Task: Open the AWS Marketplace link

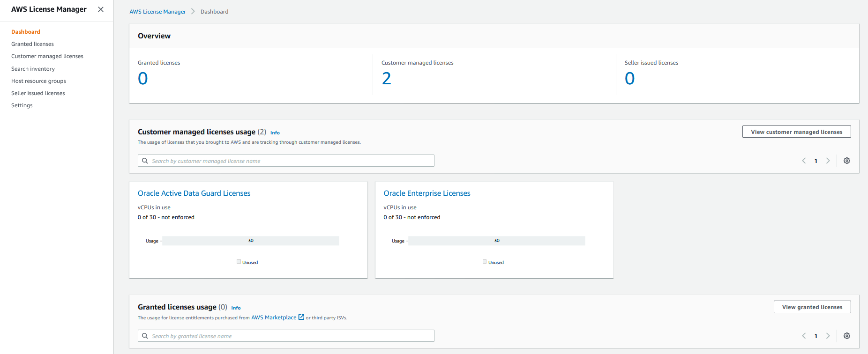Action: coord(274,317)
